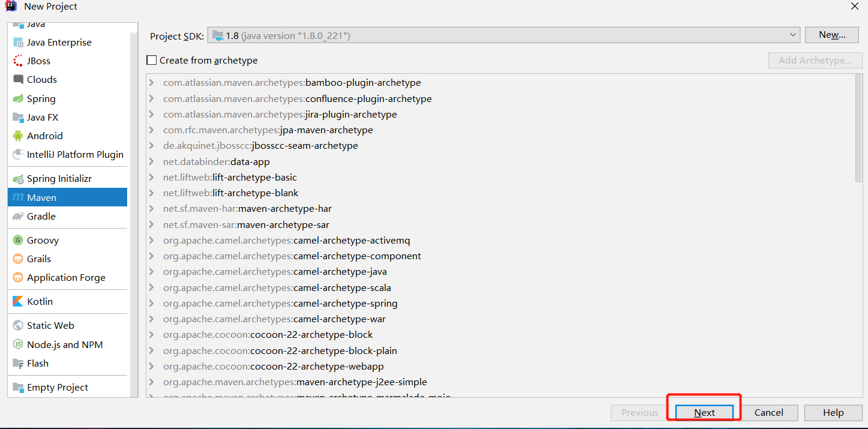This screenshot has height=429, width=868.
Task: Select Kotlin project type label
Action: point(40,302)
